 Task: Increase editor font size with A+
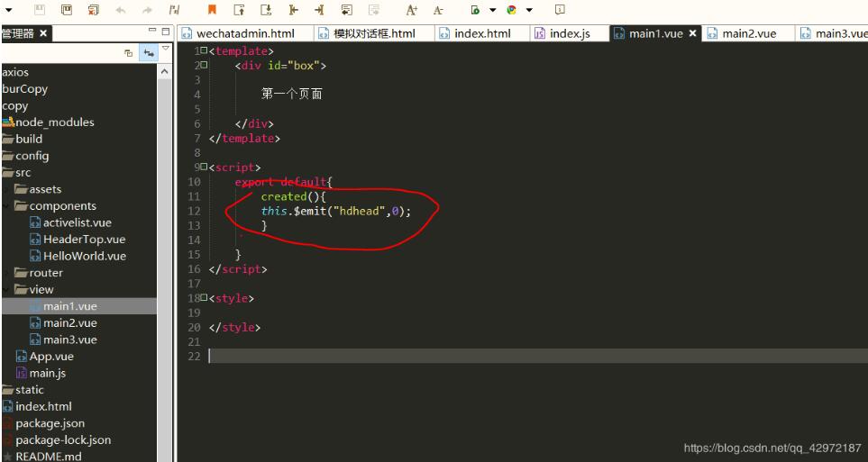click(x=411, y=9)
